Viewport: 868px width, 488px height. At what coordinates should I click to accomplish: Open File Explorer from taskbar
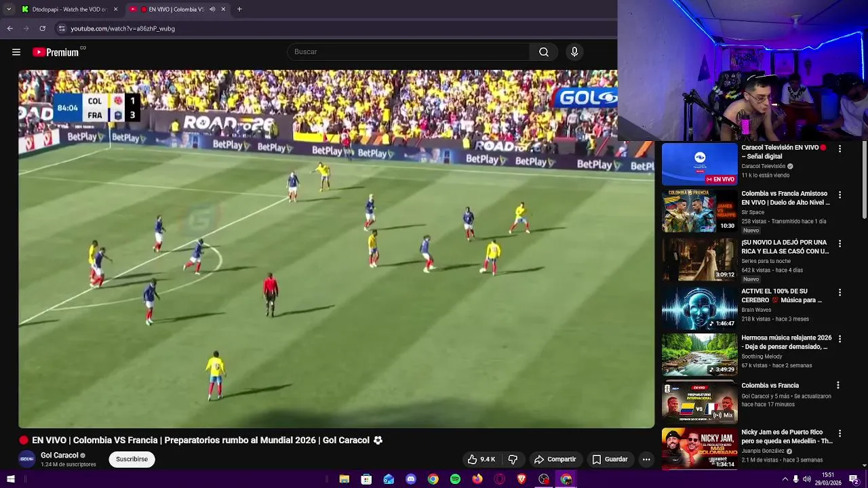pos(344,479)
